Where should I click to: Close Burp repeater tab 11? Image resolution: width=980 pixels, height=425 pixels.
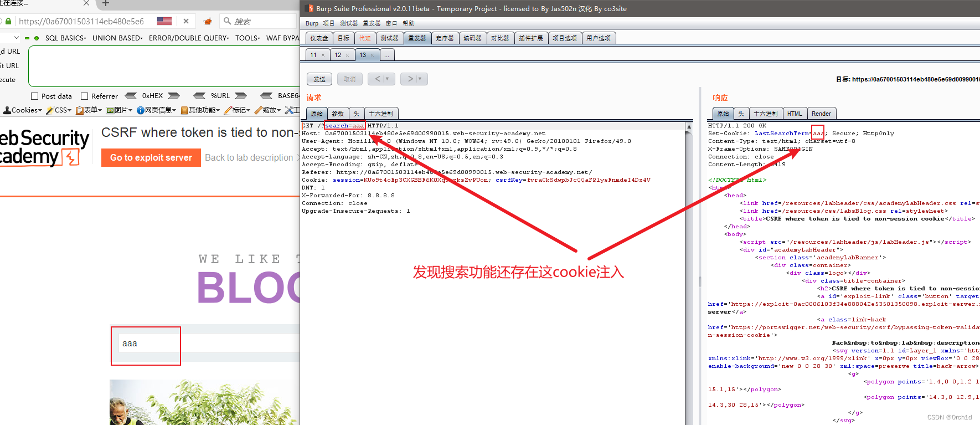point(323,55)
